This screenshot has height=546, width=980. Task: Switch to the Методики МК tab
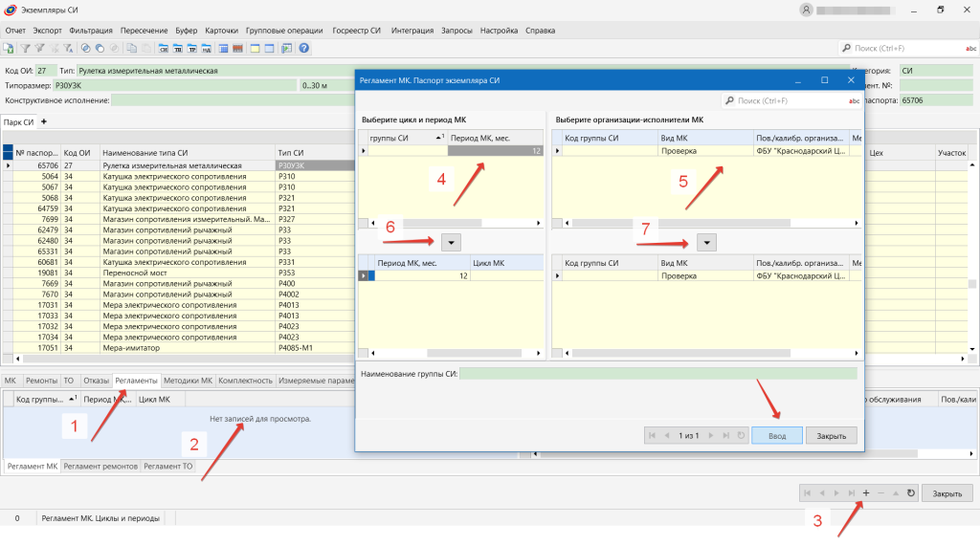(x=189, y=381)
